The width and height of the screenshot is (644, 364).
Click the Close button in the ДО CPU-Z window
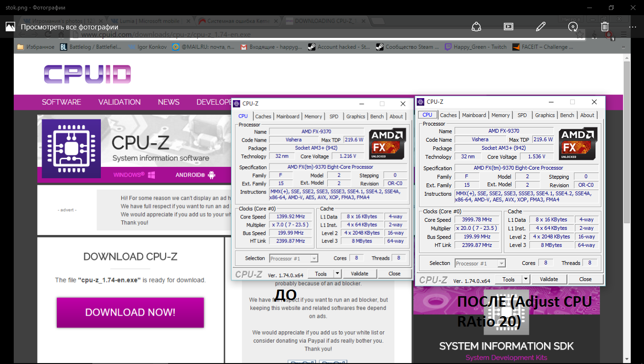pyautogui.click(x=394, y=273)
